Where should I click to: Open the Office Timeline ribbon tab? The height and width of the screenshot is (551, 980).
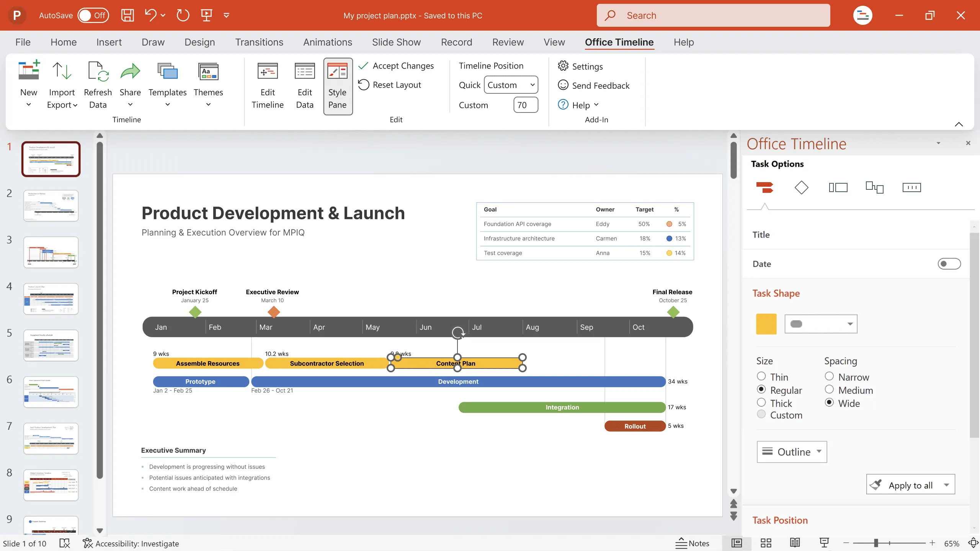click(619, 42)
